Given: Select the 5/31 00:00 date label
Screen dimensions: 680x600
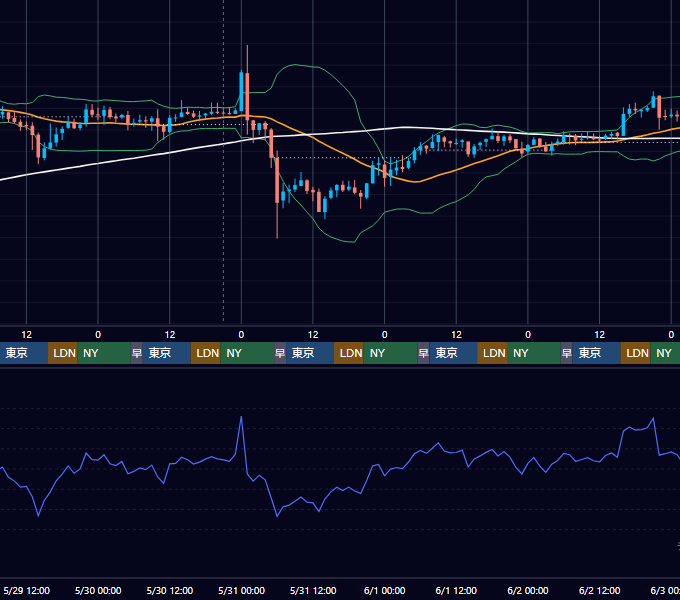Looking at the screenshot, I should tap(241, 590).
